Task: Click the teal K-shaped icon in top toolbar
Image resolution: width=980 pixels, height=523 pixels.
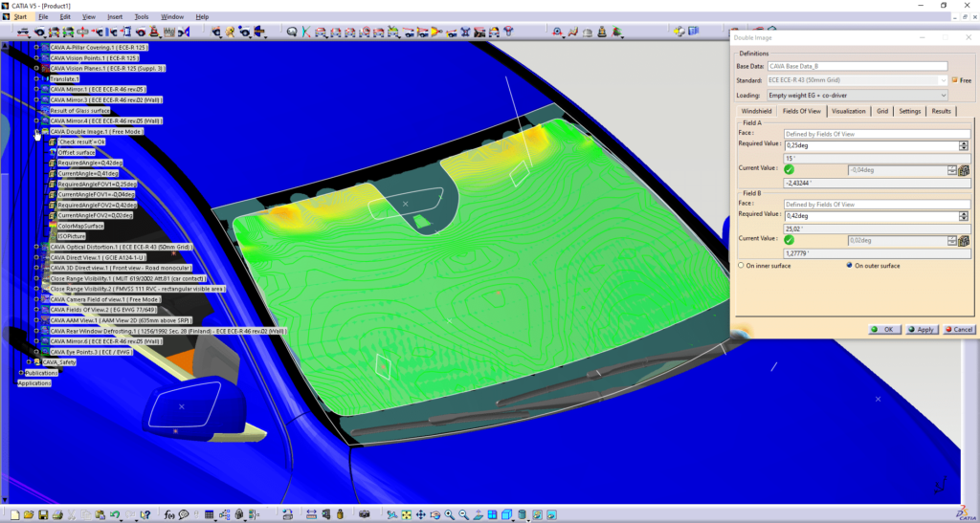Action: pyautogui.click(x=306, y=32)
